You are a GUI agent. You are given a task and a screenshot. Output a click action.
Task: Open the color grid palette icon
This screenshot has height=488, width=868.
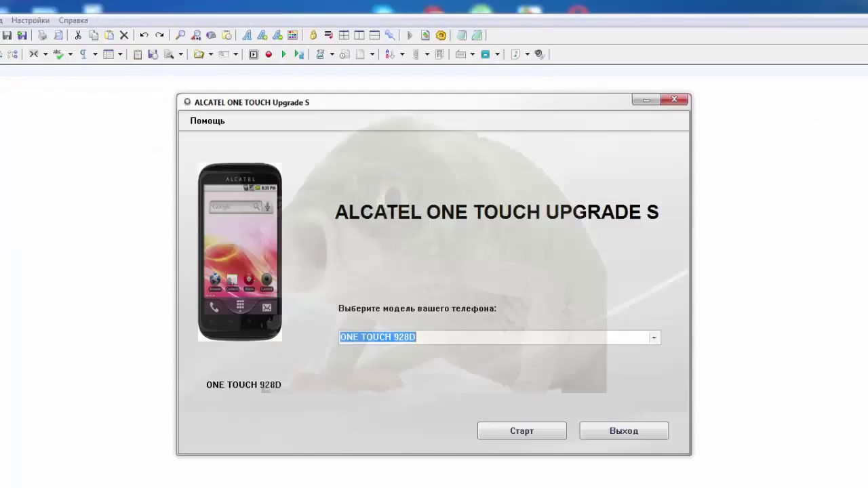point(292,35)
